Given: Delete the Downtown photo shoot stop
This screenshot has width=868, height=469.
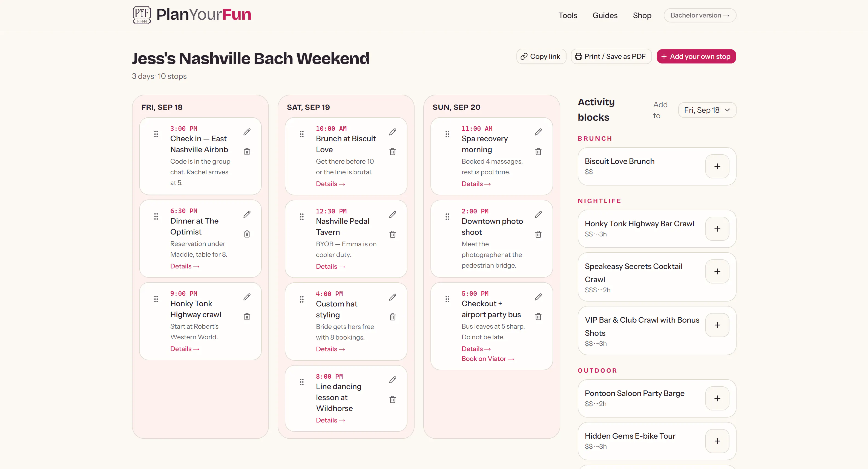Looking at the screenshot, I should [x=538, y=234].
